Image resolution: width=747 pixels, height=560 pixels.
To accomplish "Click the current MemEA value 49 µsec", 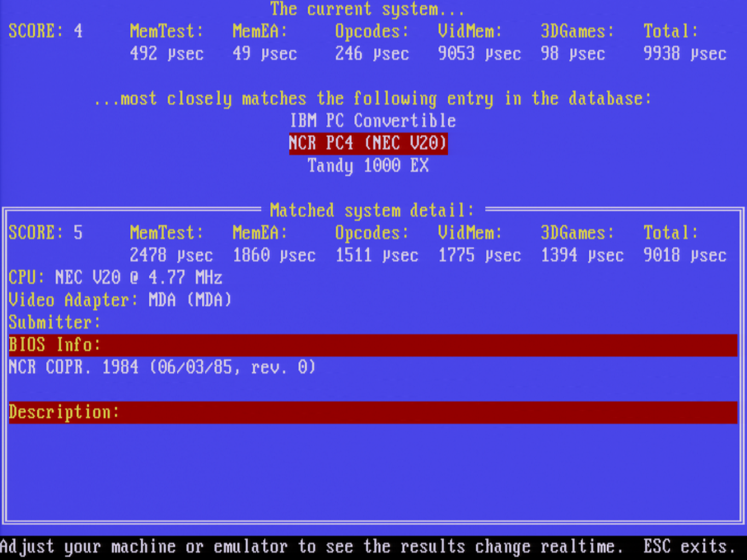I will click(x=265, y=54).
